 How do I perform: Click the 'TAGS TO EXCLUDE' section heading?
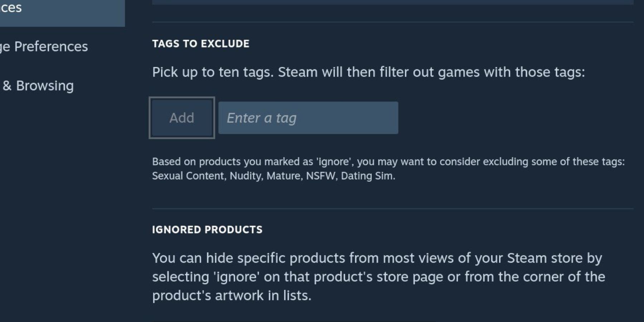pos(201,44)
